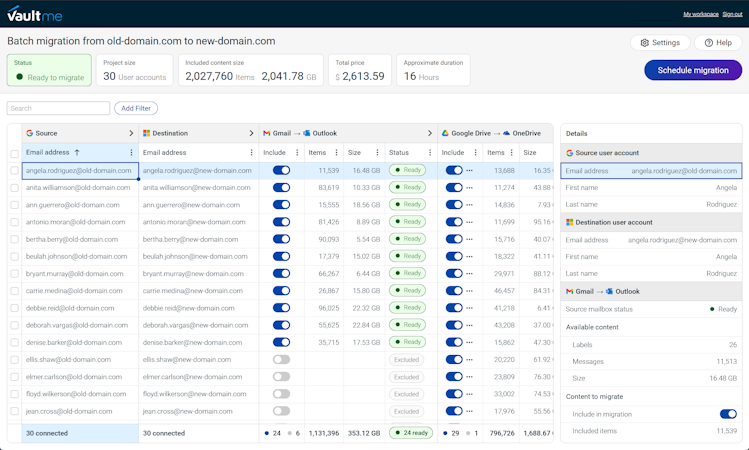Open Drive options dots for carrie.medina
The image size is (749, 450).
coord(470,291)
